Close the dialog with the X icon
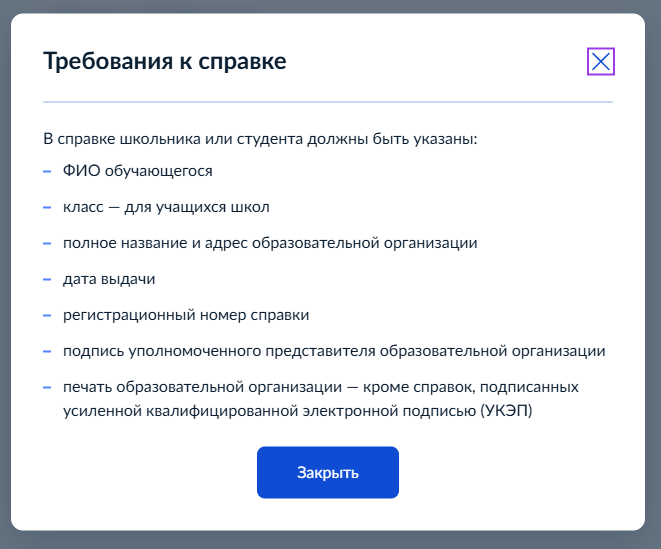The height and width of the screenshot is (549, 661). [x=600, y=62]
